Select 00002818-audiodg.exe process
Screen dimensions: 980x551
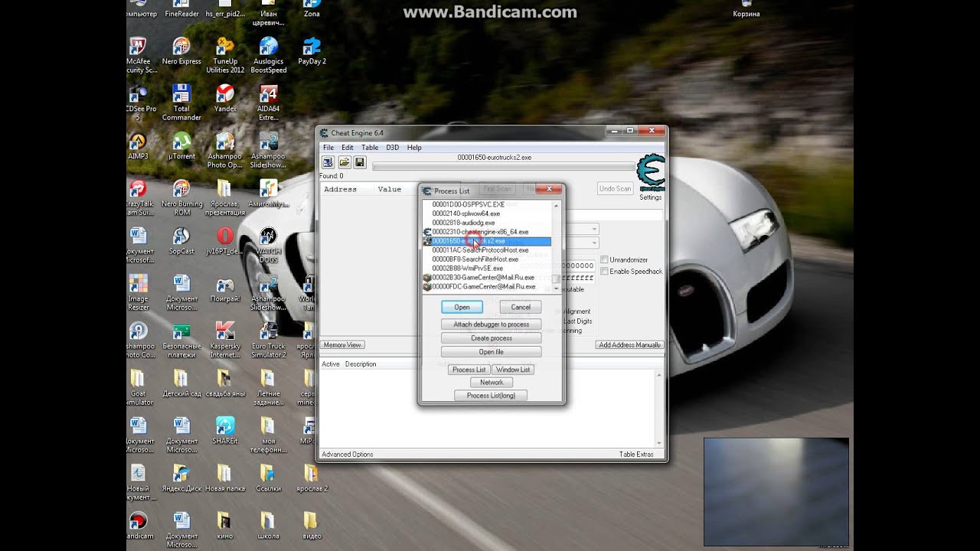487,223
